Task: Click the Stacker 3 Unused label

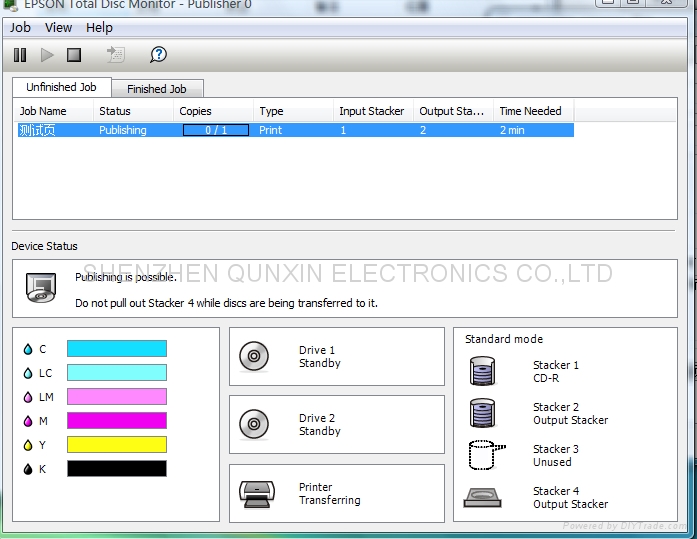Action: pos(556,455)
